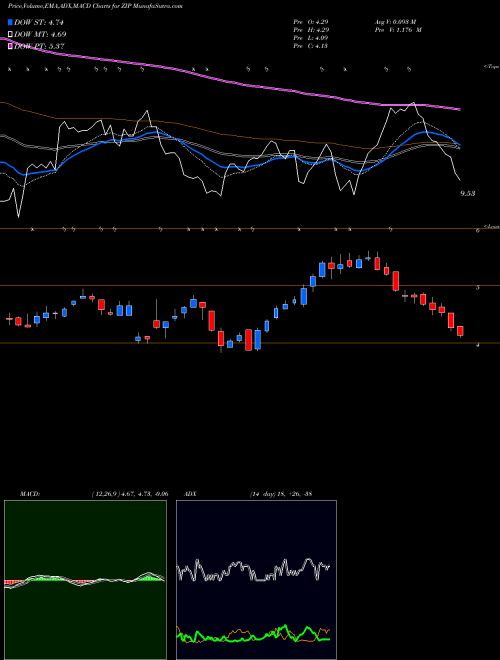Click the 'Pre L: 4.09' value
500x660 pixels.
(311, 38)
